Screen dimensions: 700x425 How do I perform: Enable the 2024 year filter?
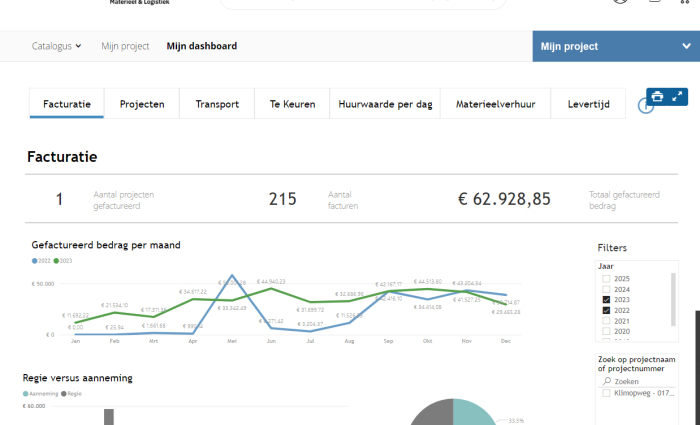click(606, 289)
